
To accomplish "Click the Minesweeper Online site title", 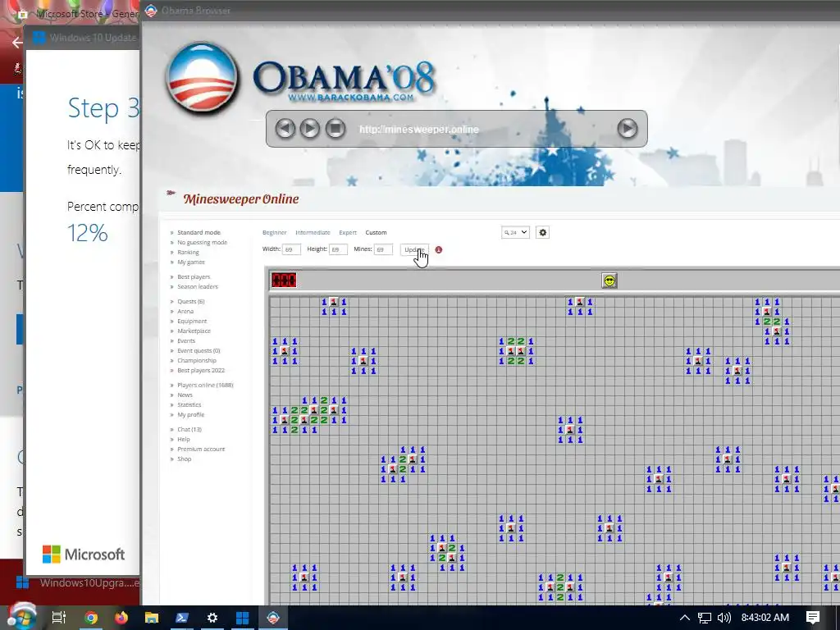I will pos(241,199).
